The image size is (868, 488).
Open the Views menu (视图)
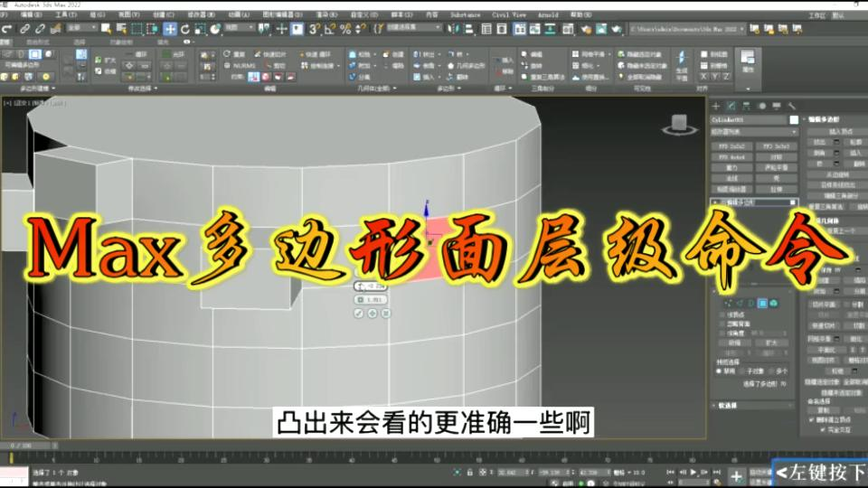[129, 14]
